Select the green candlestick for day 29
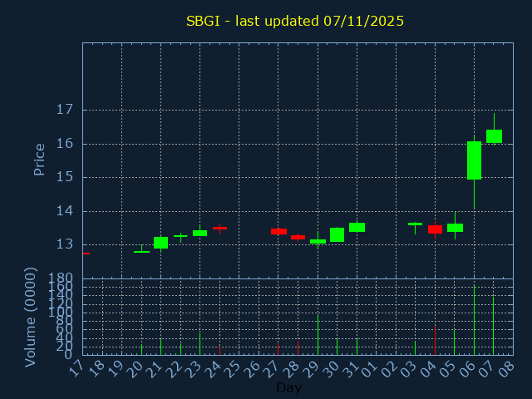Screen dimensions: 532x399 (x=318, y=241)
